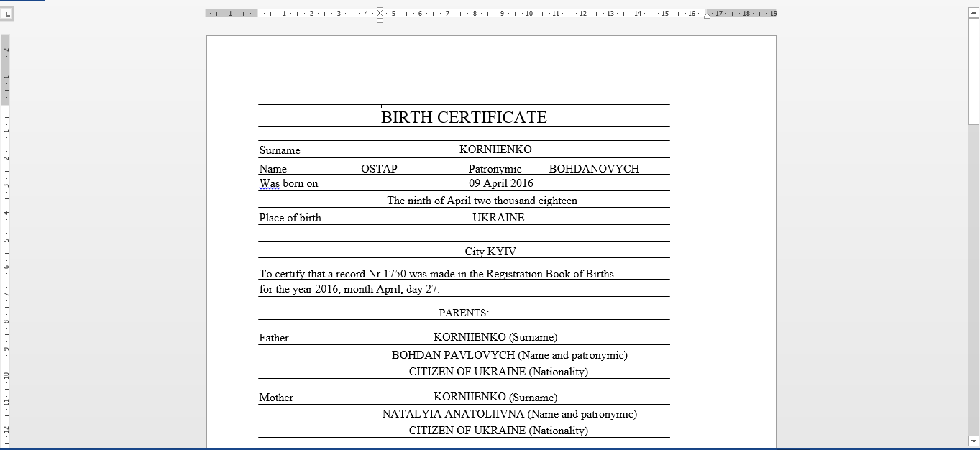Click the line "for the year 2016, month April, day 27."
980x450 pixels.
tap(349, 290)
